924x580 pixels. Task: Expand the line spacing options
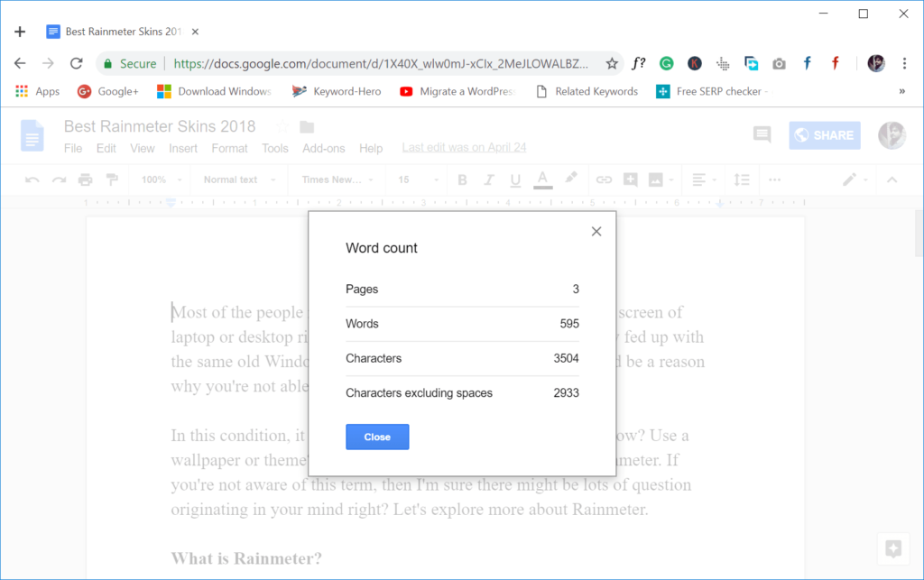(742, 180)
